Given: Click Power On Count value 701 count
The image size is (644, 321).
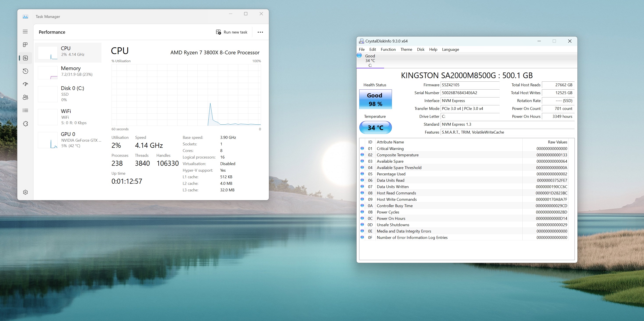Looking at the screenshot, I should (x=558, y=108).
